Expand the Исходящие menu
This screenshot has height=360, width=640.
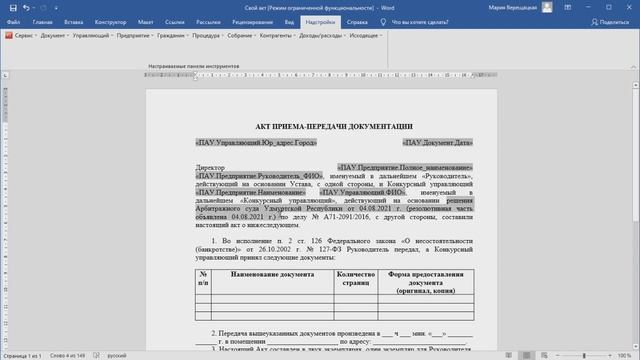pos(366,36)
